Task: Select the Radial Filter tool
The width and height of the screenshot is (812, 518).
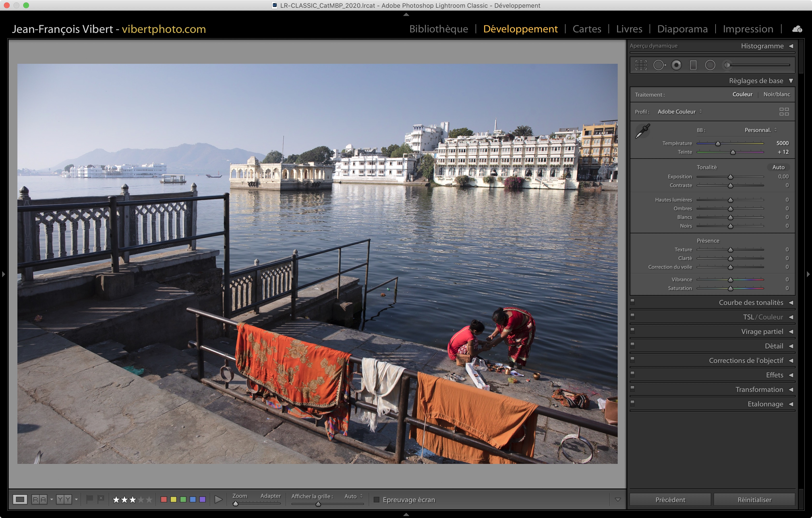Action: (710, 65)
